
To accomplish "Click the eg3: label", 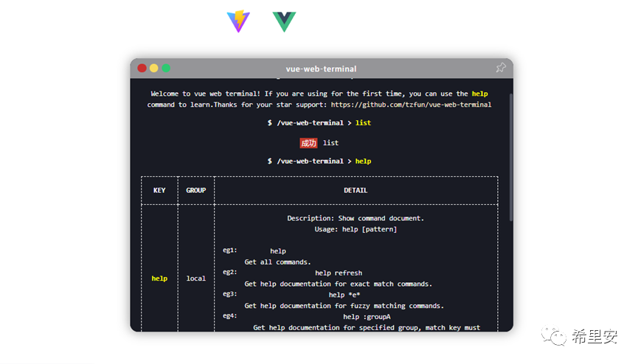I will coord(229,294).
